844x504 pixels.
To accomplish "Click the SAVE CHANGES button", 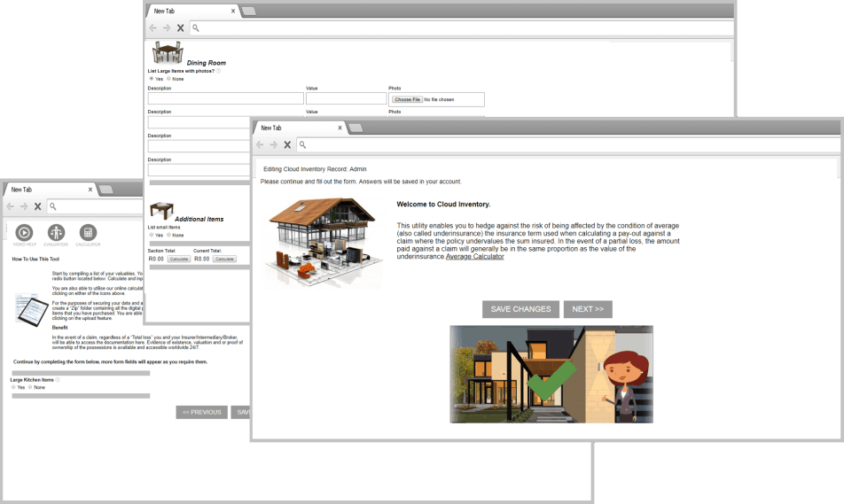I will click(x=520, y=309).
